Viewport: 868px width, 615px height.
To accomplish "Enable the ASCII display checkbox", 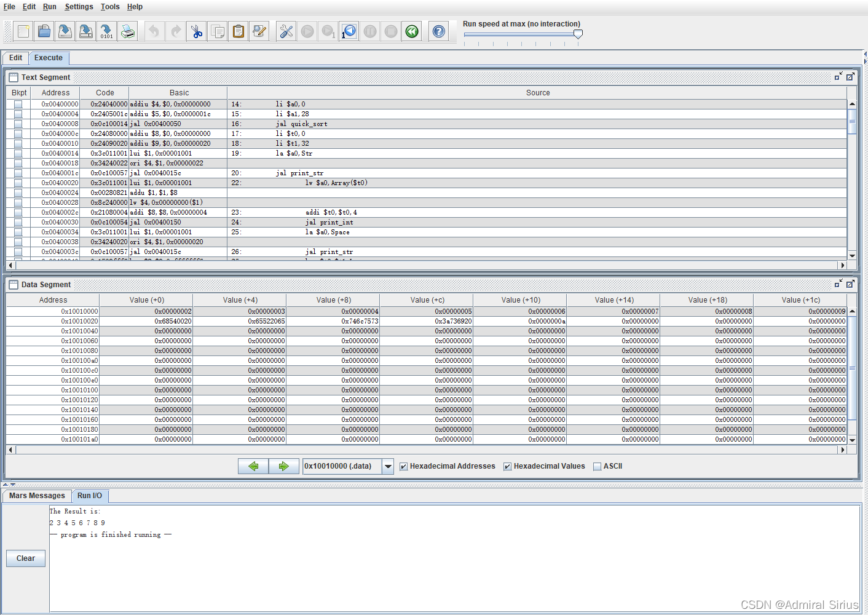I will click(597, 466).
